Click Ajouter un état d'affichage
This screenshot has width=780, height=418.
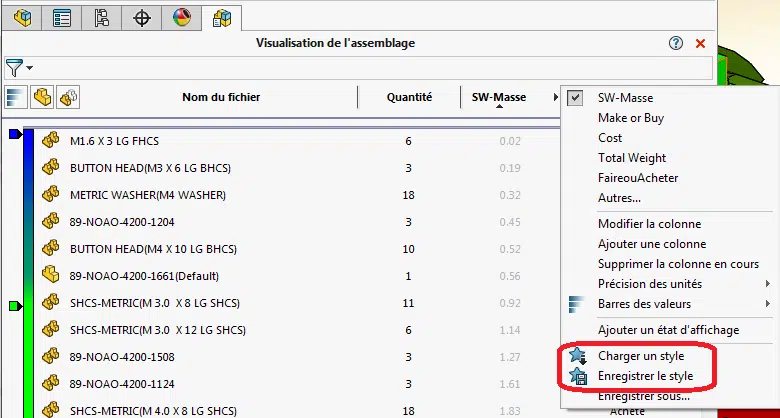[x=668, y=329]
